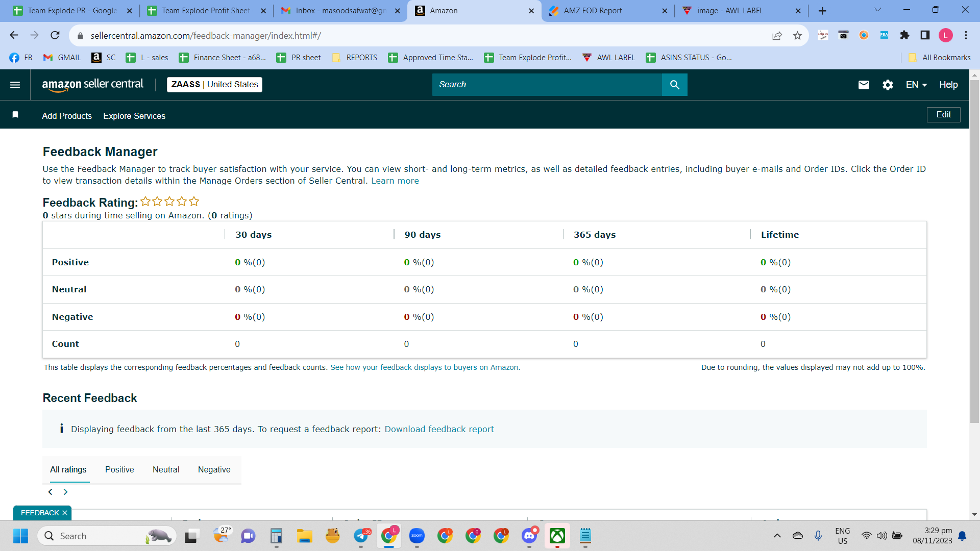
Task: Open Chrome three-dot menu
Action: (x=966, y=35)
